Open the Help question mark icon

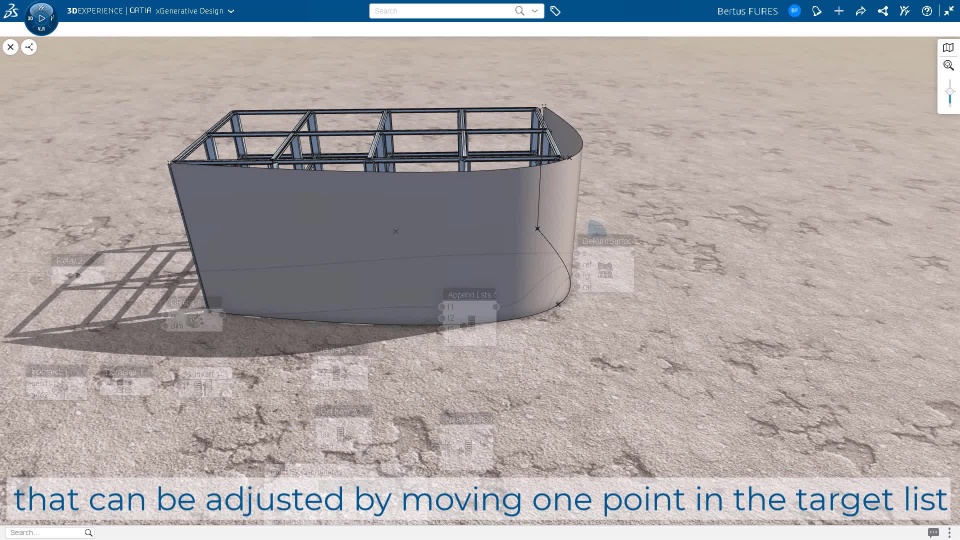click(x=927, y=11)
